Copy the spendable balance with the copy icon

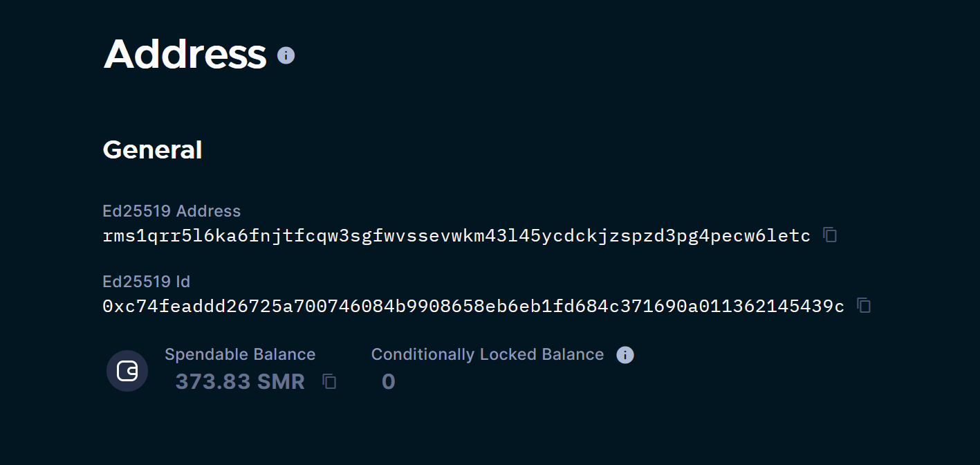click(329, 381)
